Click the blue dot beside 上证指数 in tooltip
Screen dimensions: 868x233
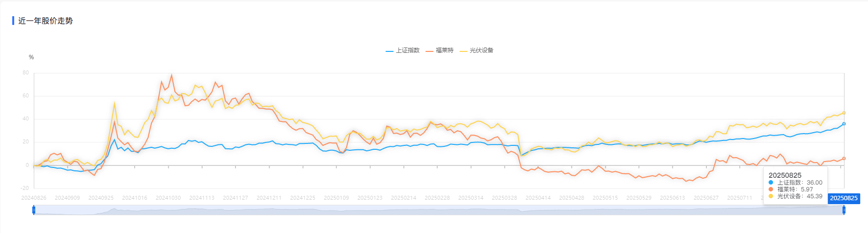point(771,183)
